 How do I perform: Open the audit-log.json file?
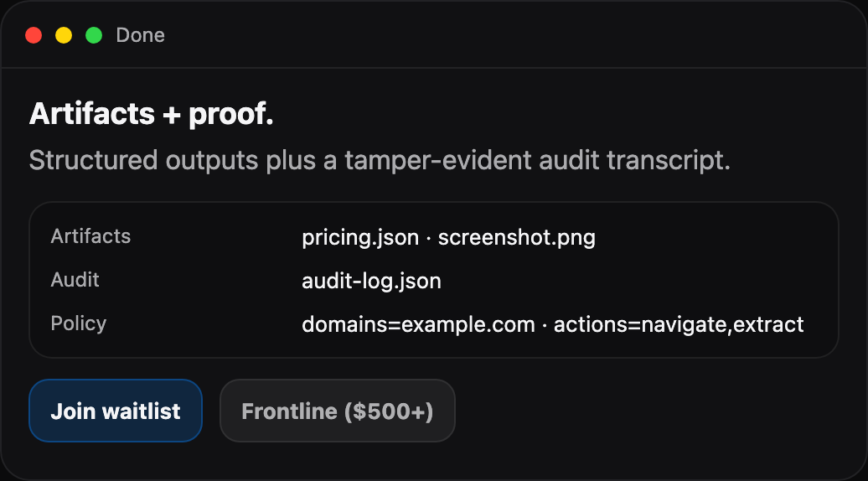tap(371, 281)
